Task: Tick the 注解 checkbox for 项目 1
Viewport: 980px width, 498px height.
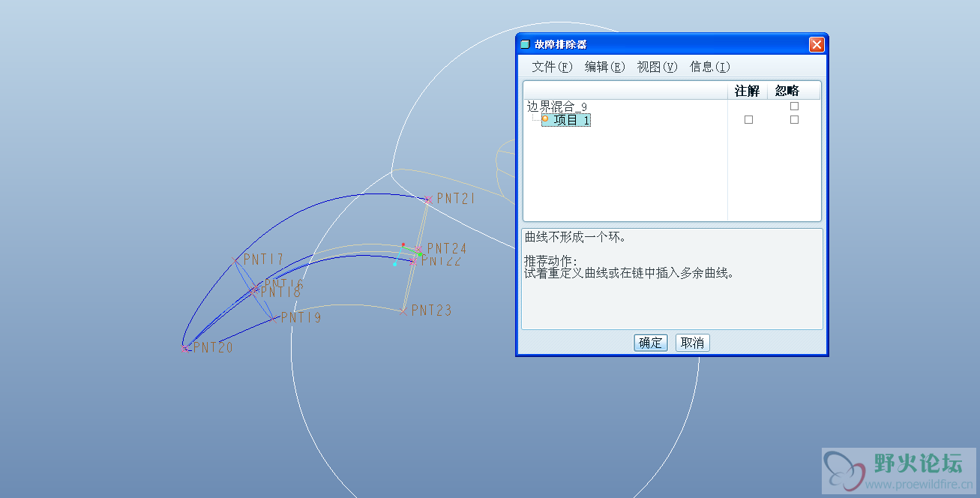Action: point(748,120)
